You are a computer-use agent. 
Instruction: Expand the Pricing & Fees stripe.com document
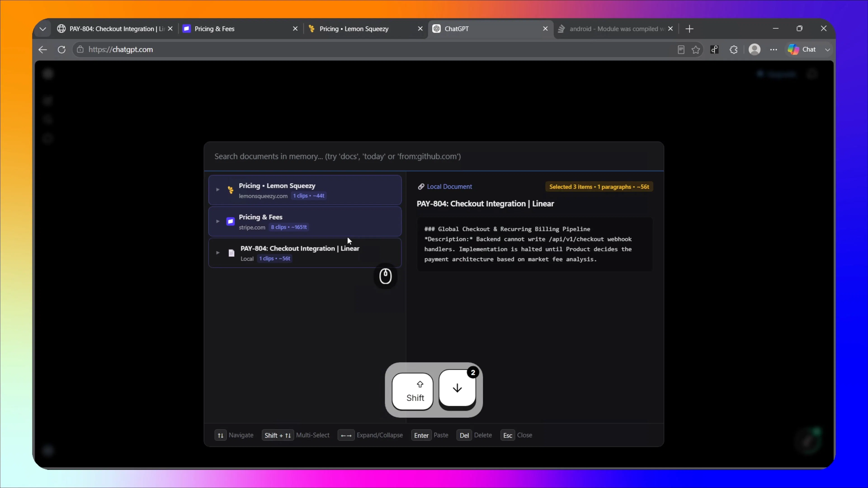(218, 221)
